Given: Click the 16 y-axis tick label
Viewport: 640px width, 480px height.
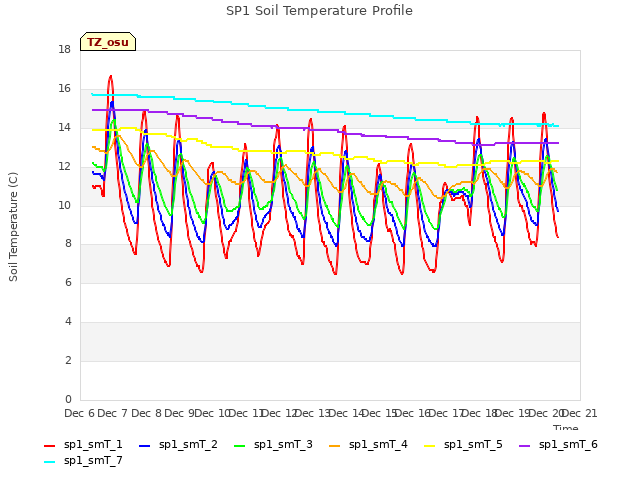Looking at the screenshot, I should [x=64, y=88].
